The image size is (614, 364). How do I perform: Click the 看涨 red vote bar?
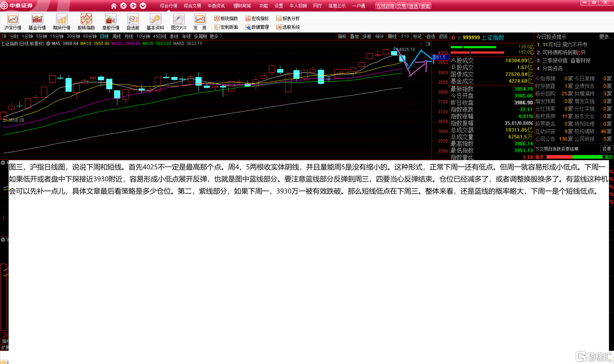click(559, 157)
